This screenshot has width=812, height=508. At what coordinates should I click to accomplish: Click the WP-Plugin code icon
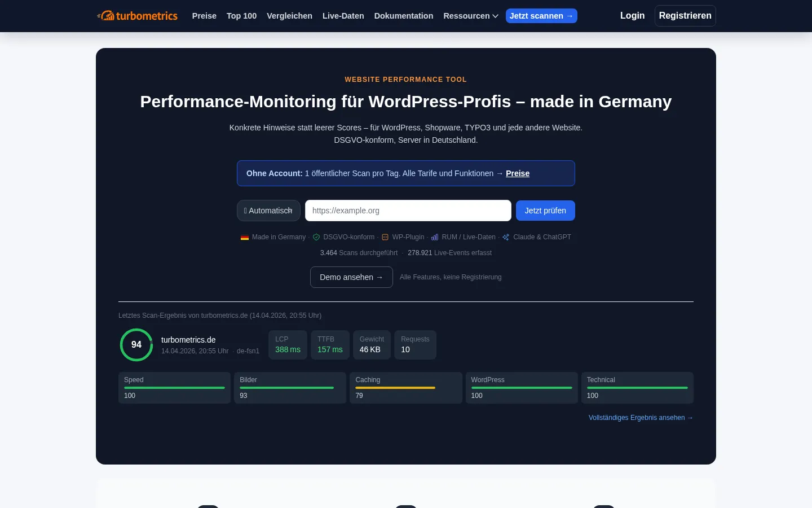coord(385,237)
